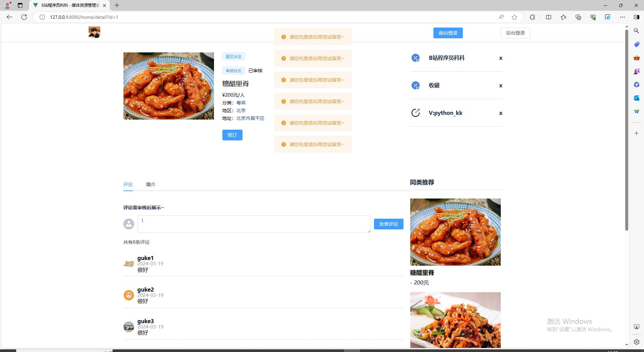The width and height of the screenshot is (644, 352).
Task: Click the ¥200元/人 price text
Action: [233, 95]
